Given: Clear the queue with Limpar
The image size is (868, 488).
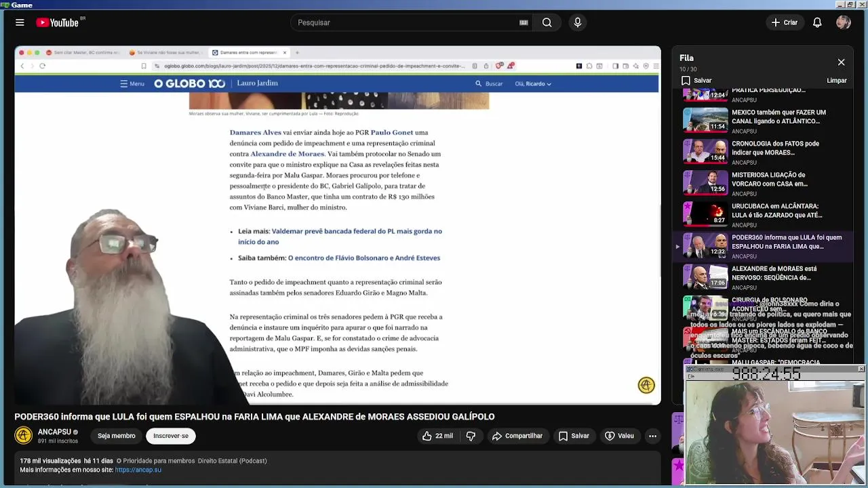Looking at the screenshot, I should [x=837, y=81].
